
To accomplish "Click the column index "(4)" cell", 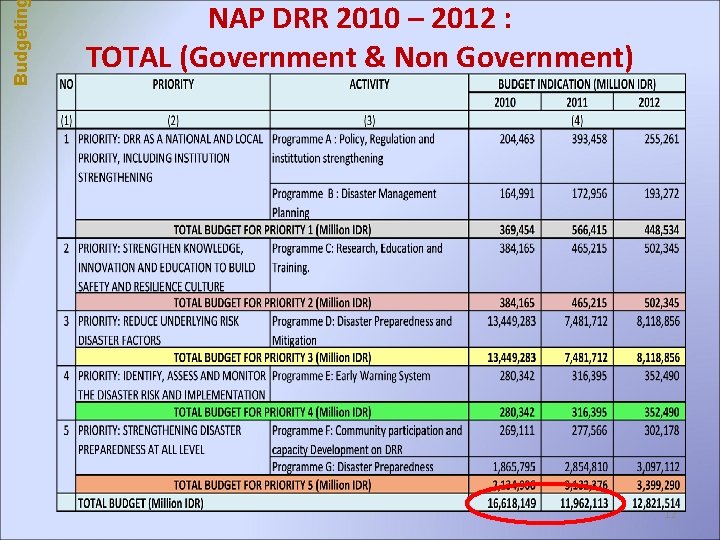I will coord(577,120).
